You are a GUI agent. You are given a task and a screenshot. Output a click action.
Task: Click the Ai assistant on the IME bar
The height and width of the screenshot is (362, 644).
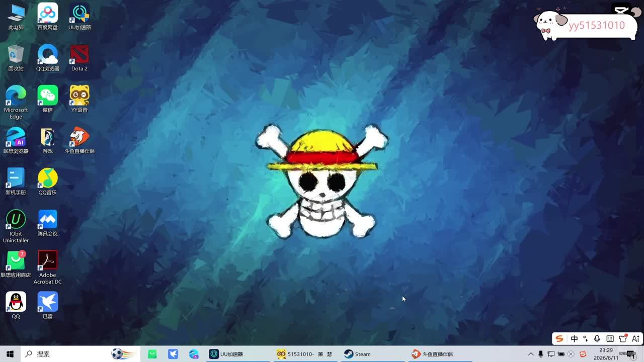(635, 339)
